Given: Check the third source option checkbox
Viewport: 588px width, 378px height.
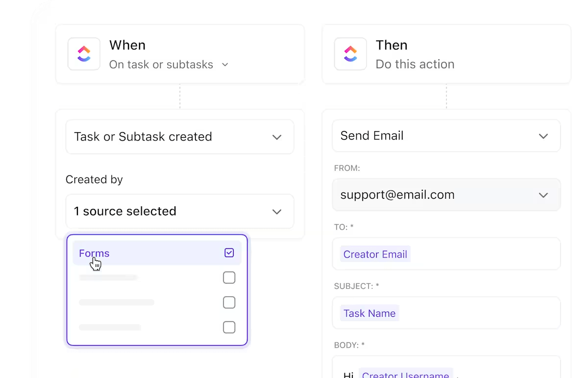Looking at the screenshot, I should click(x=229, y=302).
